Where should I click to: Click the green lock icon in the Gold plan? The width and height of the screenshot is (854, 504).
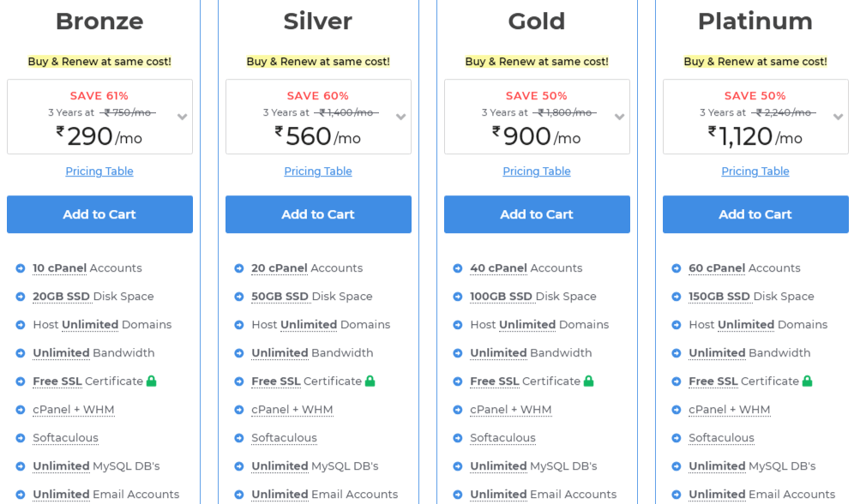589,381
